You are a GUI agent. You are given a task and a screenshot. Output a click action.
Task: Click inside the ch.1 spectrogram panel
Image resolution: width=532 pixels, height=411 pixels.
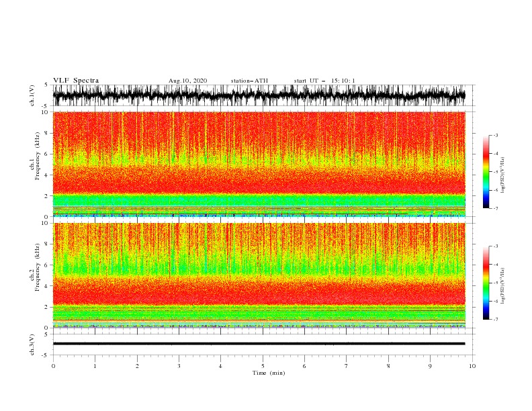click(259, 164)
